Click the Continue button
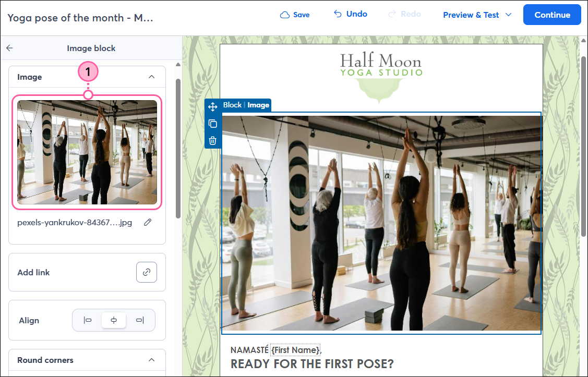 [552, 15]
